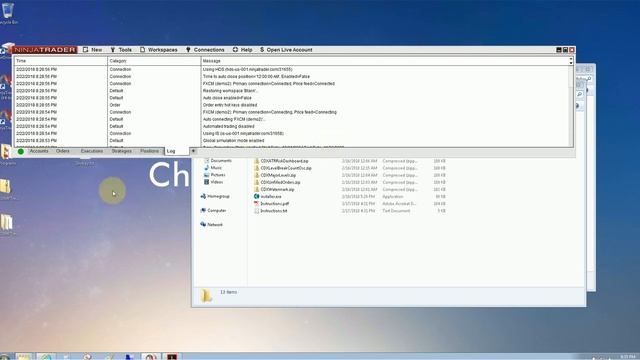Screen dimensions: 640x360
Task: Add a new tab with plus button
Action: click(193, 151)
